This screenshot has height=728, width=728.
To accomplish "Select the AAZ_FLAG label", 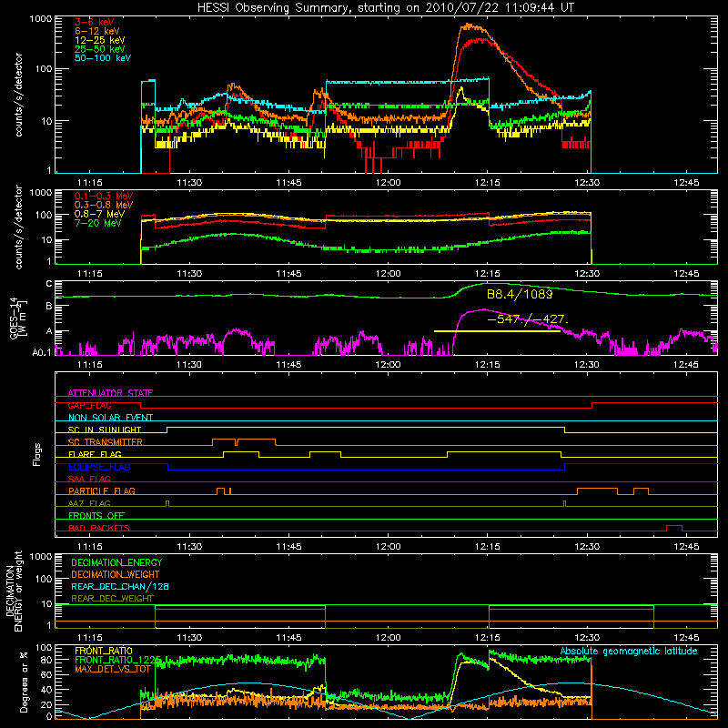I will pos(89,503).
